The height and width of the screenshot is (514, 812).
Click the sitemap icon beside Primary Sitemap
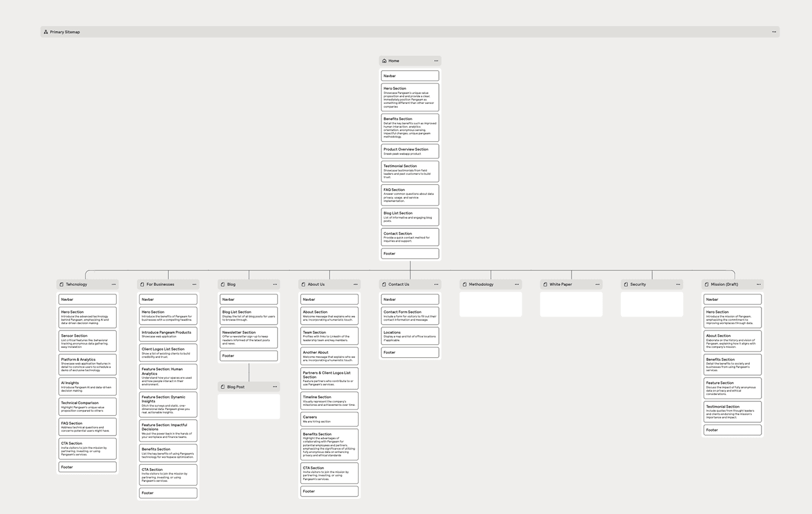tap(46, 32)
